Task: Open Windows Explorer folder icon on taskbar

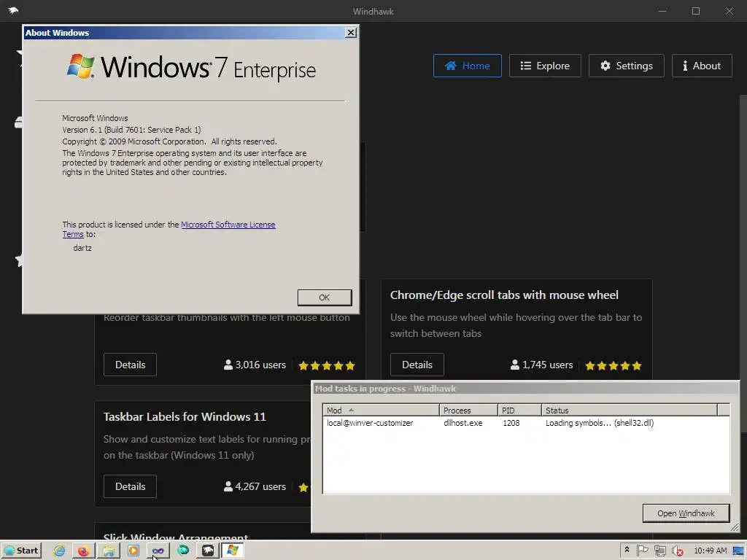Action: tap(109, 551)
